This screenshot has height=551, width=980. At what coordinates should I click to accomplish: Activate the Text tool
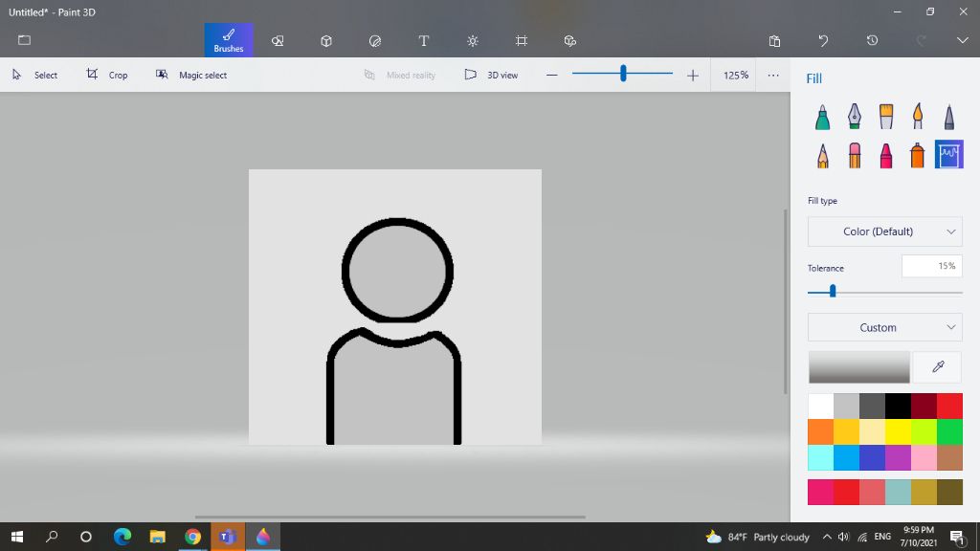423,40
